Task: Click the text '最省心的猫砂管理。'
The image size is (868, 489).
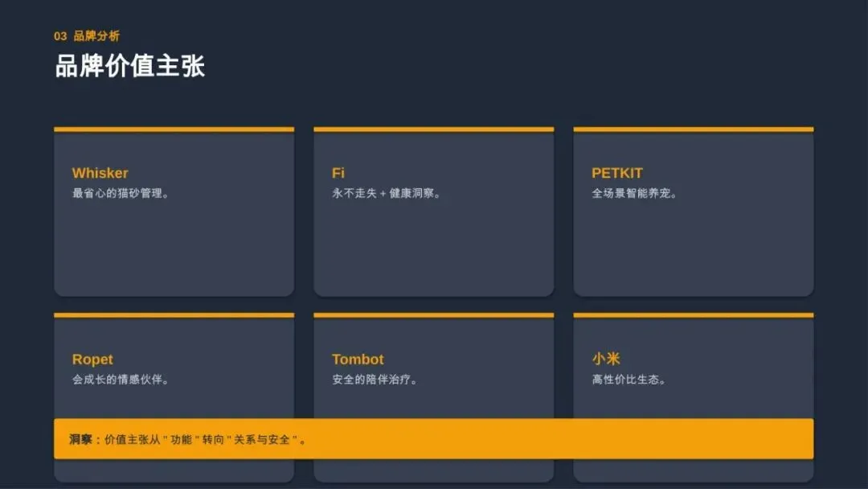Action: 120,193
